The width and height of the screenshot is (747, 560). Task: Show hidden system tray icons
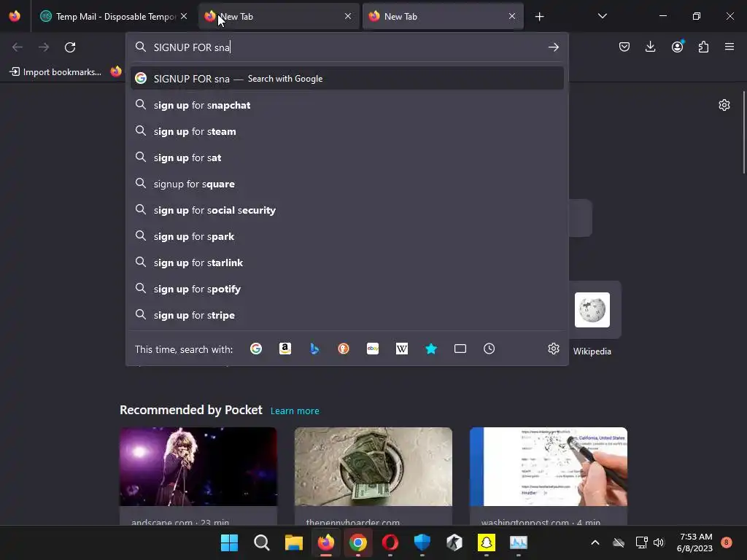pyautogui.click(x=595, y=542)
